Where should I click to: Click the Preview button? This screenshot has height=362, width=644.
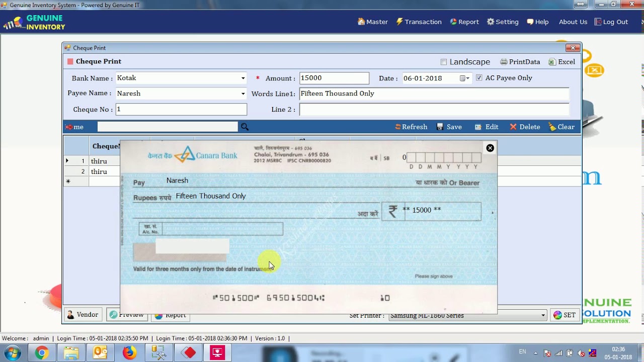(127, 315)
